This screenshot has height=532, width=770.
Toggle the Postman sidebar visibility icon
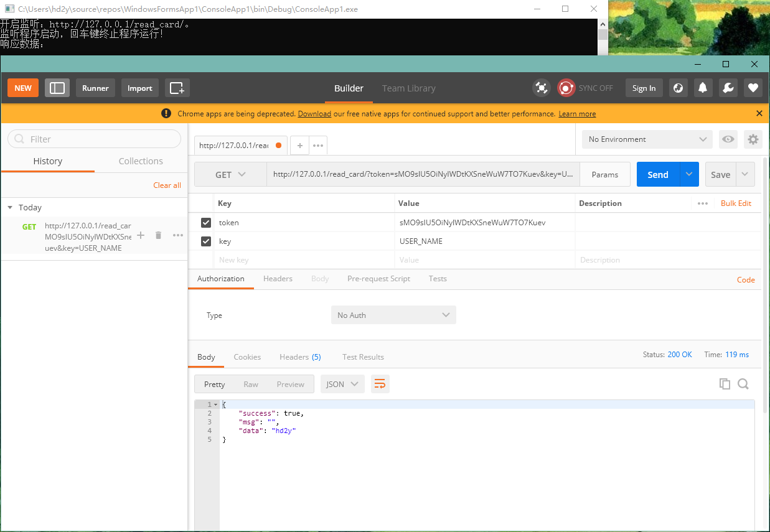pos(57,88)
